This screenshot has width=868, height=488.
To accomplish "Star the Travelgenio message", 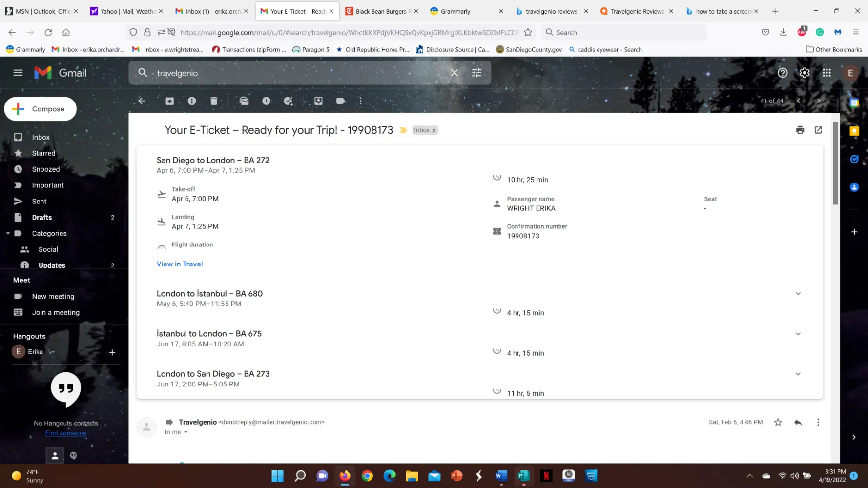I will click(x=778, y=422).
